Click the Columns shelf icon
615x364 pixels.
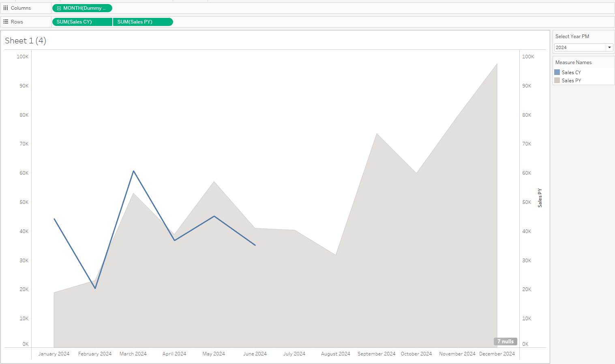tap(6, 8)
